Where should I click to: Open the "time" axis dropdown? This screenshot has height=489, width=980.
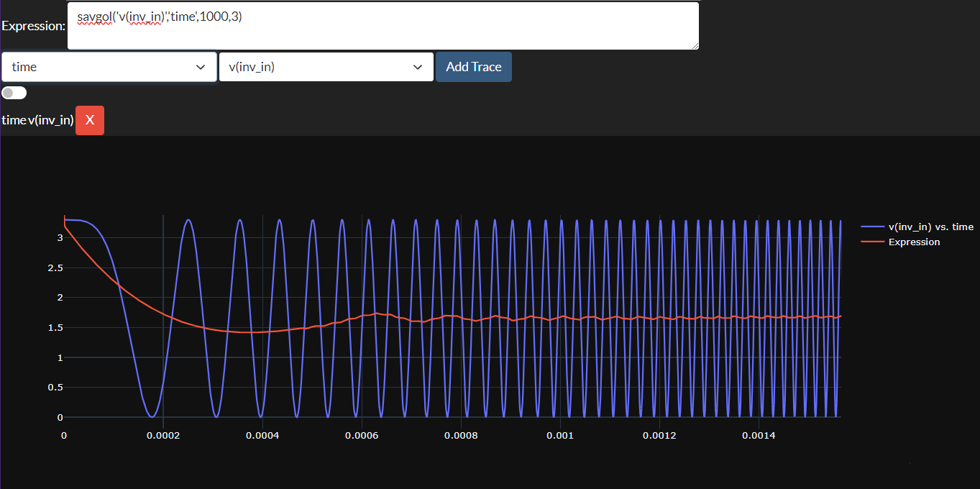tap(109, 67)
